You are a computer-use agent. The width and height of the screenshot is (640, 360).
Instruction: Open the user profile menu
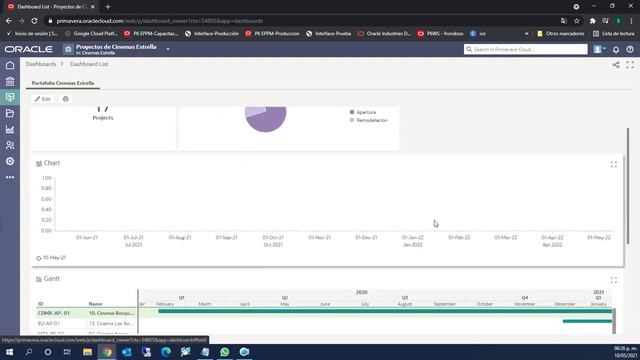599,49
